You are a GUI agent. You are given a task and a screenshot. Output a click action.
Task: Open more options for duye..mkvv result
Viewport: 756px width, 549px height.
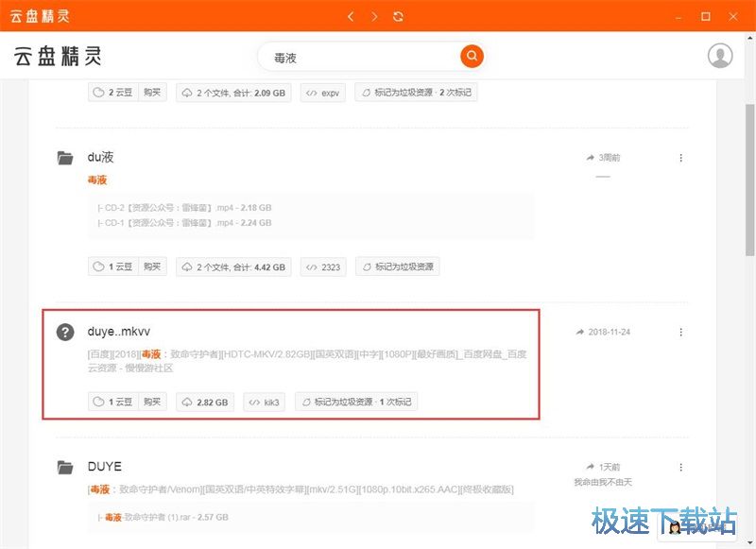click(x=680, y=332)
